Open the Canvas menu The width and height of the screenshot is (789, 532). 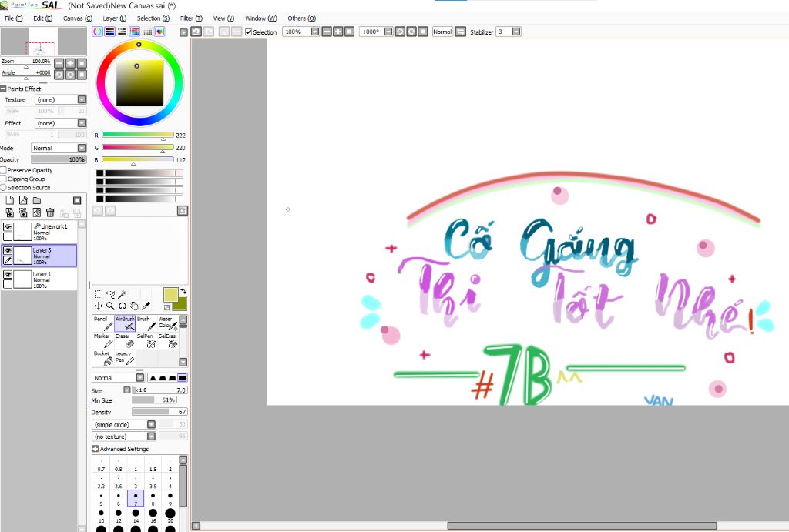point(78,18)
